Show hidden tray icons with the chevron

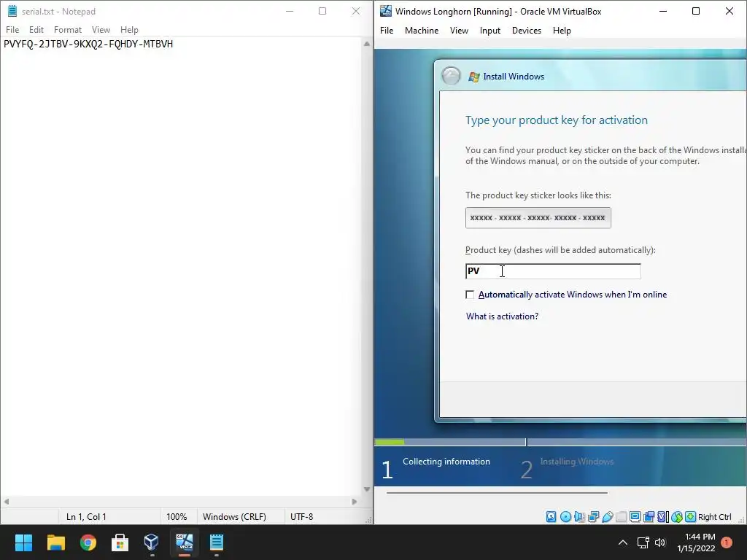(623, 542)
